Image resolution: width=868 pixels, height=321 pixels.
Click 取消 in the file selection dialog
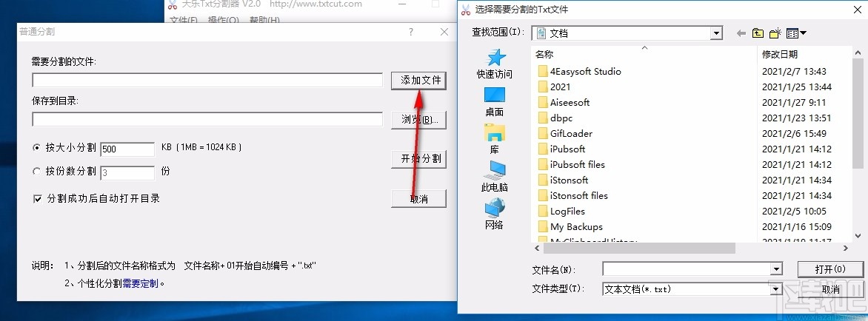point(830,289)
